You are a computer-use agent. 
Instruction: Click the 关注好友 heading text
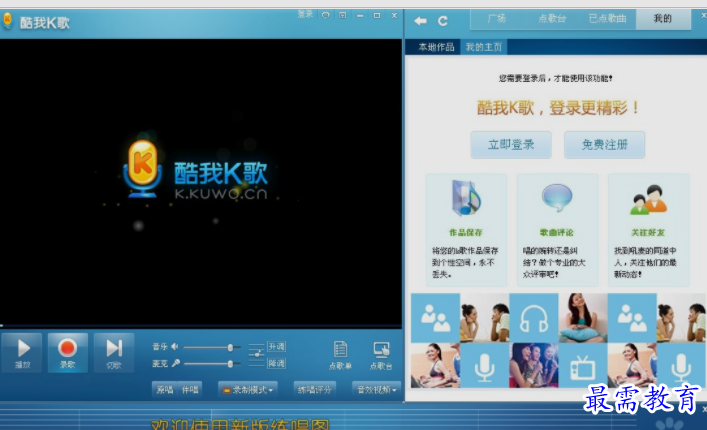tap(648, 233)
